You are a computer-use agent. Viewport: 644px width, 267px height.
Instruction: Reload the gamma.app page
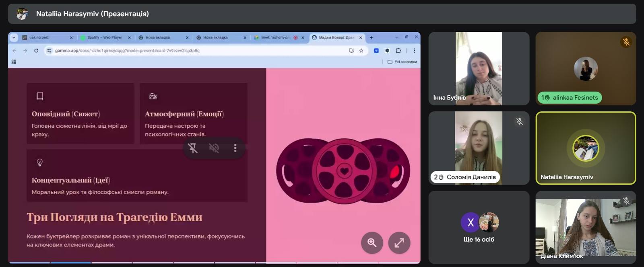pos(36,51)
